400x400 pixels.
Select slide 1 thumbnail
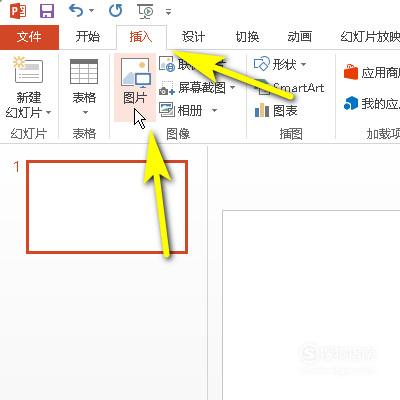[x=107, y=207]
